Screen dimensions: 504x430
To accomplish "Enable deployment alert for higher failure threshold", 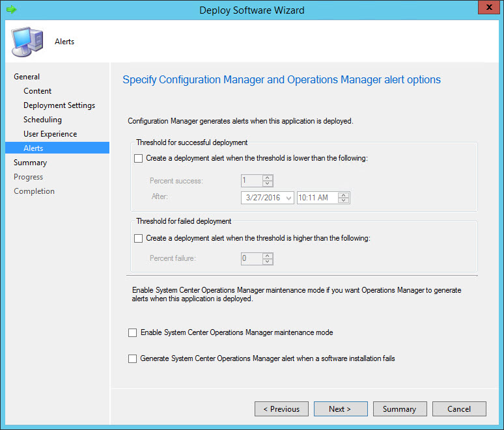I will [x=138, y=238].
